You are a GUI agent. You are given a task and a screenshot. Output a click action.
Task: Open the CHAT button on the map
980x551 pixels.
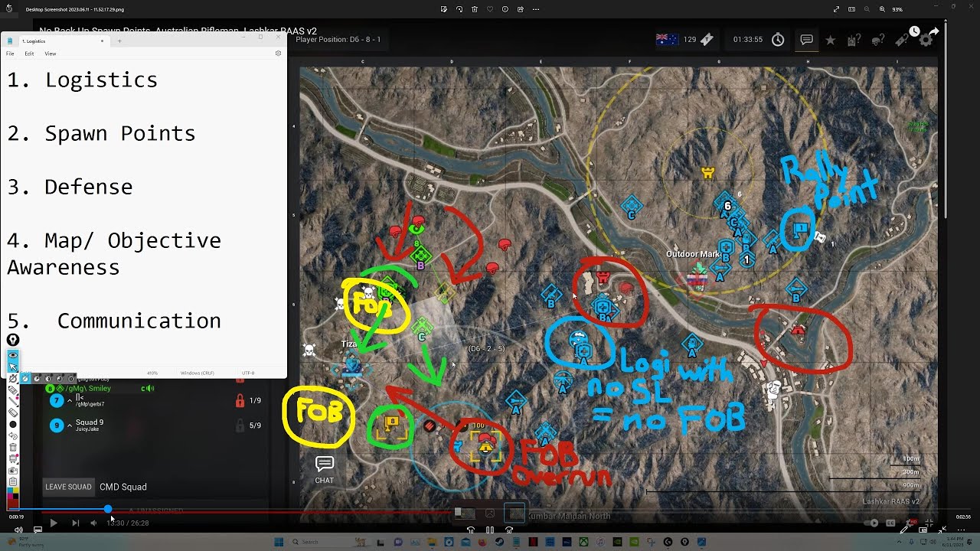point(325,470)
